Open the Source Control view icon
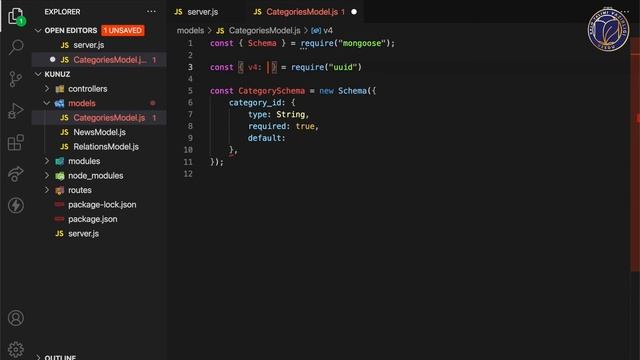Viewport: 640px width, 360px height. click(x=16, y=79)
